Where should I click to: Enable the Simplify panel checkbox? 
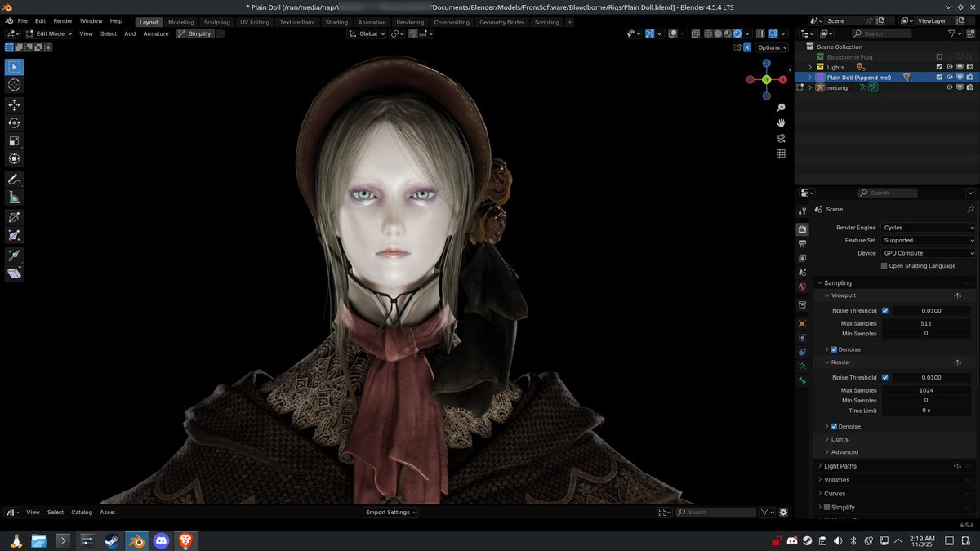[826, 508]
